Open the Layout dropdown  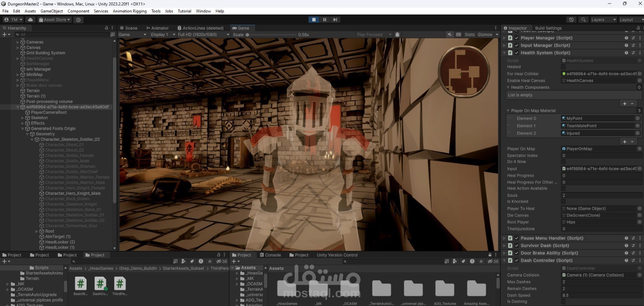click(x=631, y=20)
